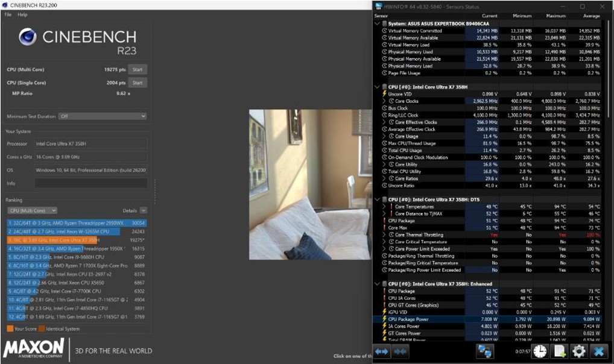Collapse System ASUS EXPERTBOOK sensor group
The width and height of the screenshot is (614, 364).
pos(378,24)
